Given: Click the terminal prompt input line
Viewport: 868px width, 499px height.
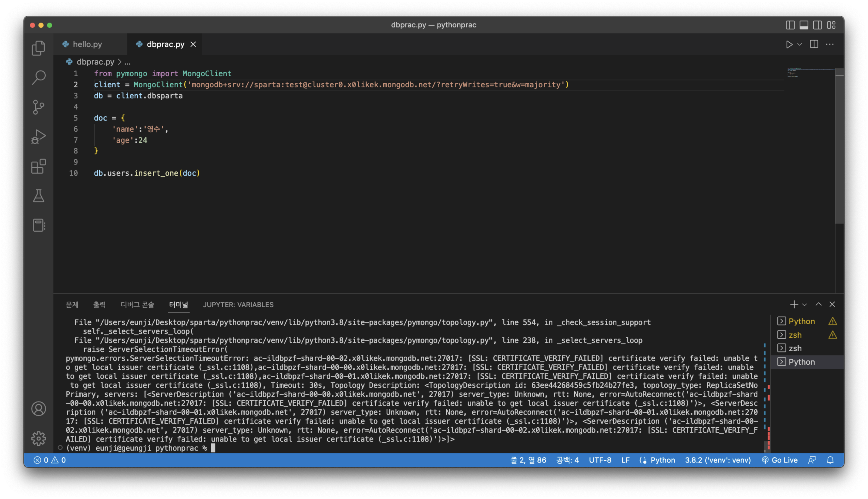Looking at the screenshot, I should click(140, 448).
